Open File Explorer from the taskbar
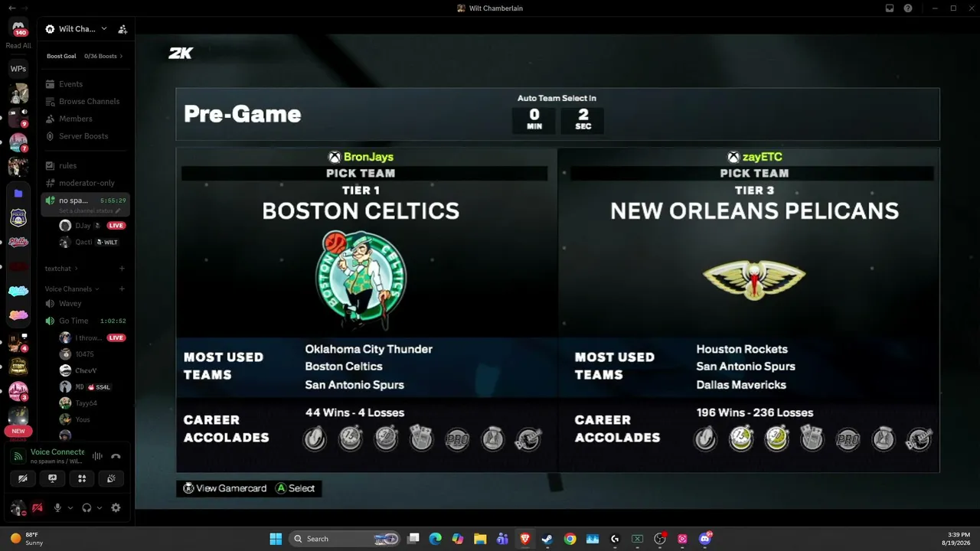The height and width of the screenshot is (551, 980). [x=480, y=539]
